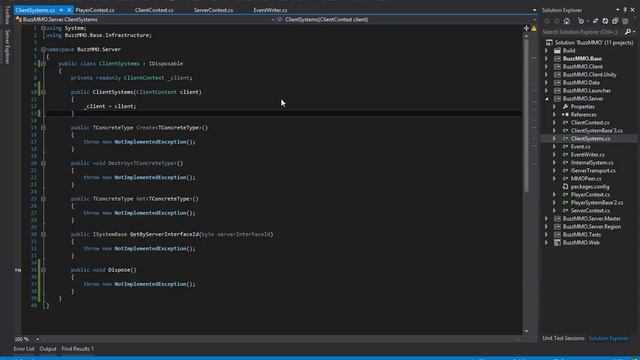640x360 pixels.
Task: Open the Toolbox side tab
Action: pos(7,15)
